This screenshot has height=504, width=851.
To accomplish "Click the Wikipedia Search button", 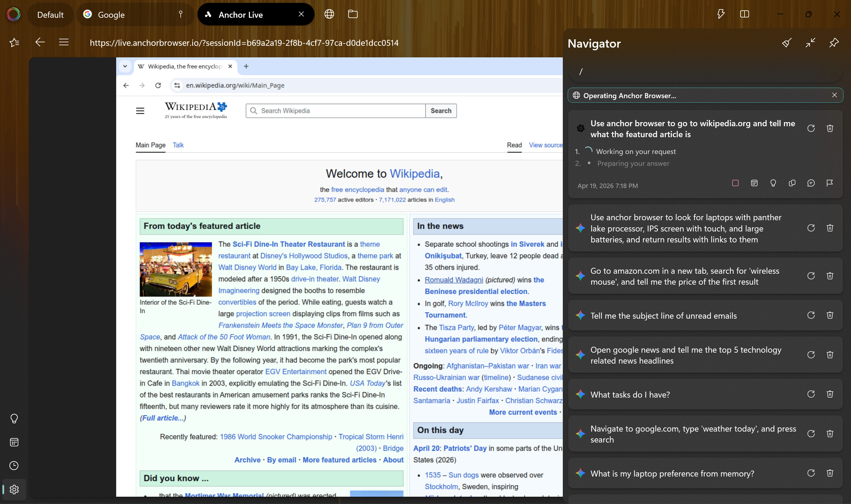I will (441, 111).
